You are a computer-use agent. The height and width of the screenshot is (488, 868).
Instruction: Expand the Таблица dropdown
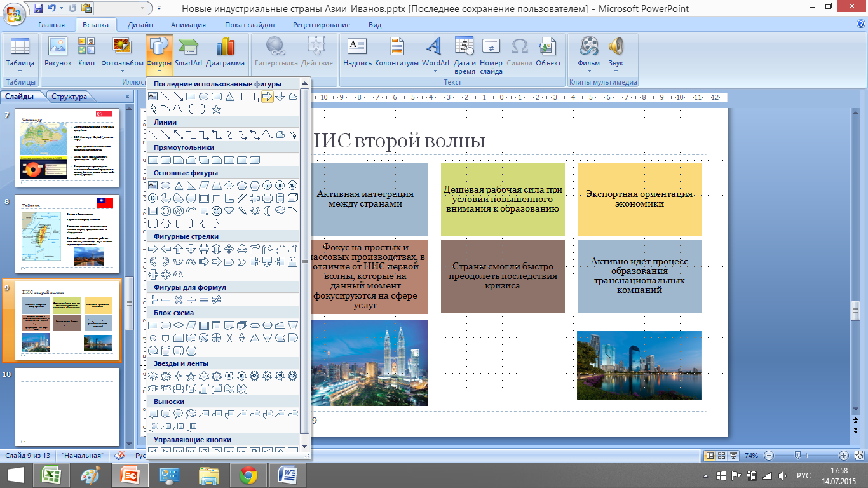(20, 71)
